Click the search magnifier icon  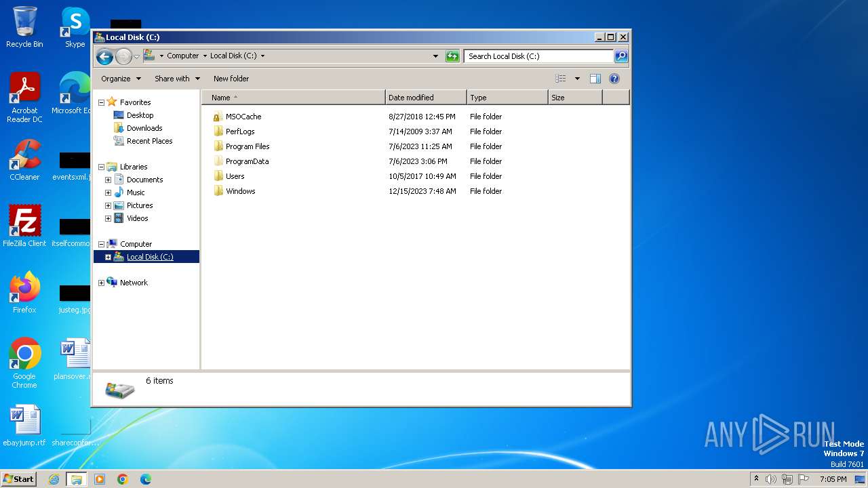pyautogui.click(x=621, y=56)
